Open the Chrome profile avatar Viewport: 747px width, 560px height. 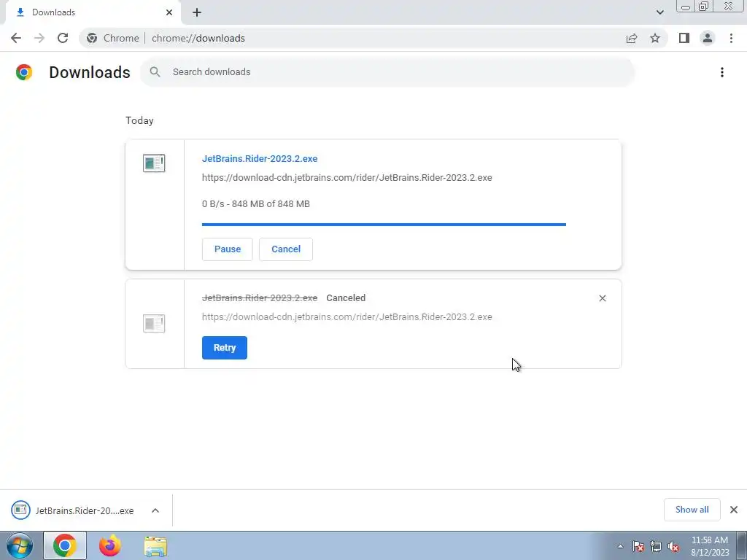pyautogui.click(x=708, y=38)
